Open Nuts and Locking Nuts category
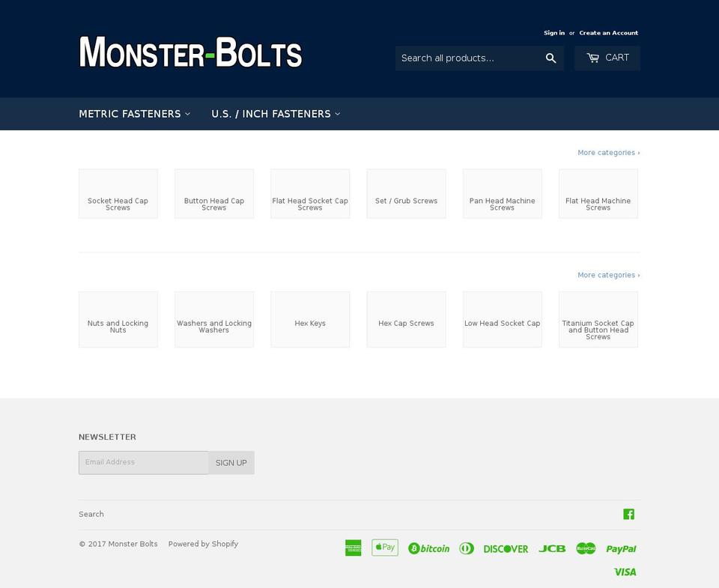The width and height of the screenshot is (719, 588). point(118,319)
